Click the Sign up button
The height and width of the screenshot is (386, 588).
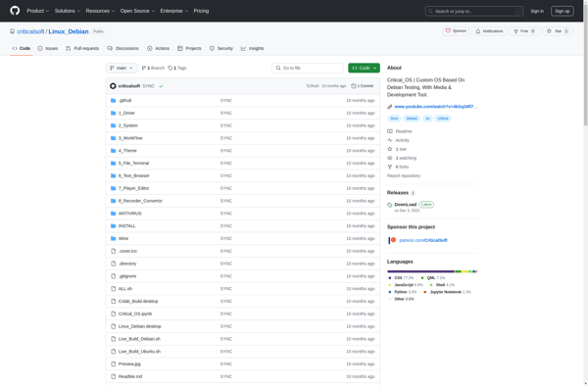coord(562,11)
